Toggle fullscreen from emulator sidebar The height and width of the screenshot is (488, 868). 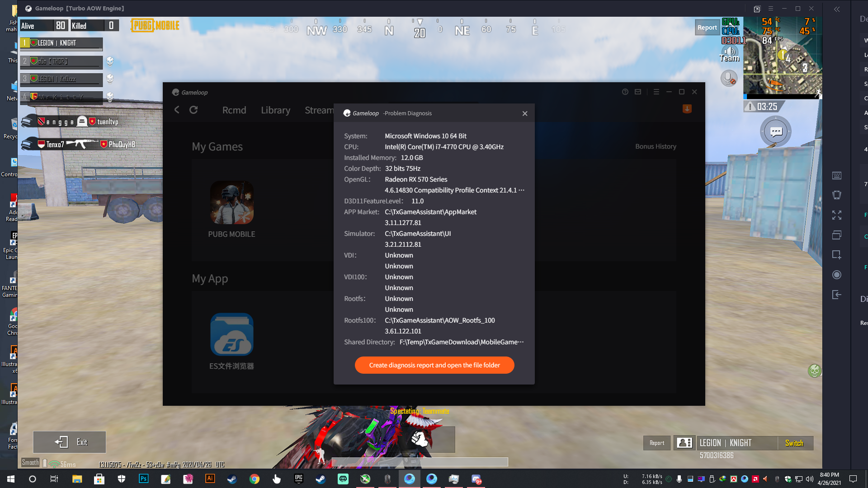click(836, 215)
